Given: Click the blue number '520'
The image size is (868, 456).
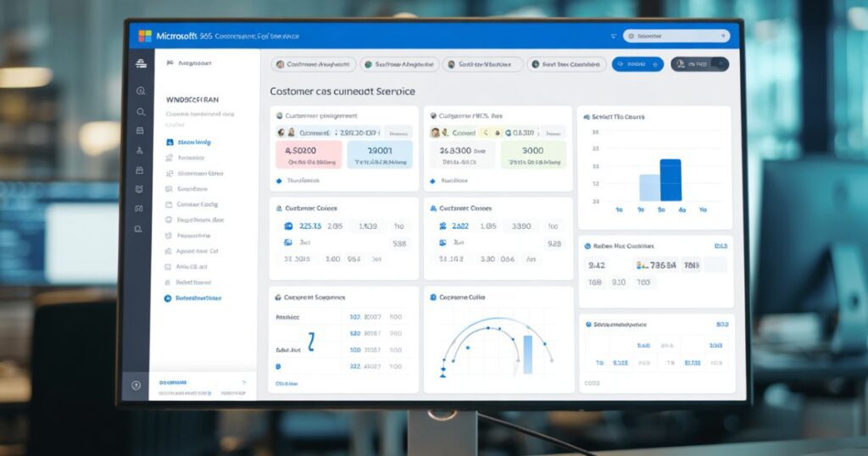Looking at the screenshot, I should click(355, 334).
